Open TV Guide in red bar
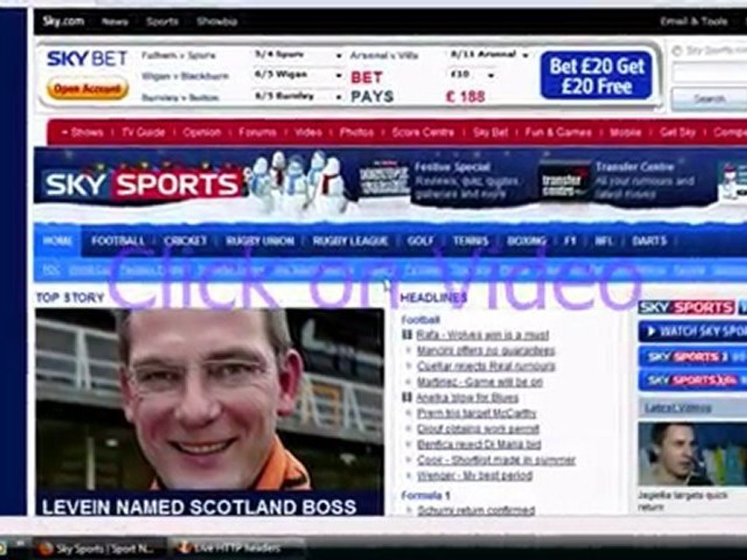Viewport: 747px width, 560px height. click(x=143, y=132)
